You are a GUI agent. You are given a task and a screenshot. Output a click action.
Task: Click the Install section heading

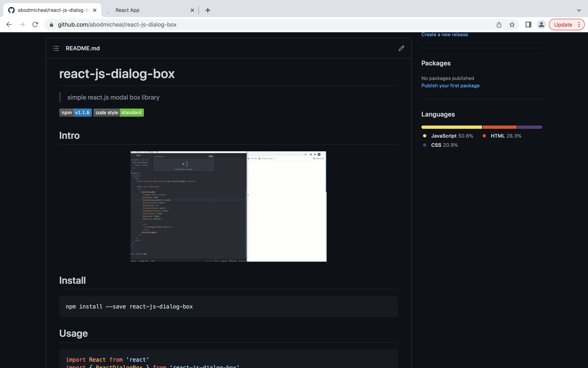(72, 280)
